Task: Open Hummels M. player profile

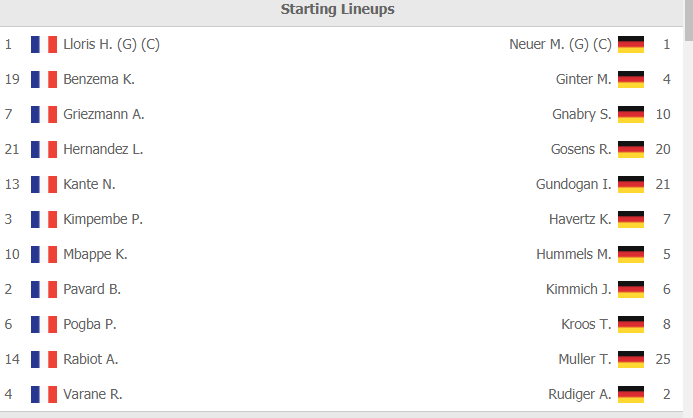Action: [574, 255]
